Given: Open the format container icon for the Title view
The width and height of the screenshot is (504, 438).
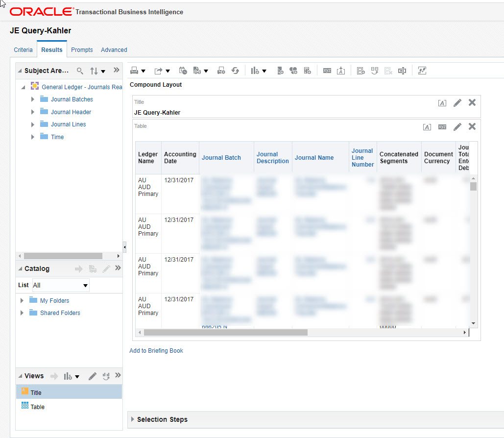Looking at the screenshot, I should tap(442, 102).
